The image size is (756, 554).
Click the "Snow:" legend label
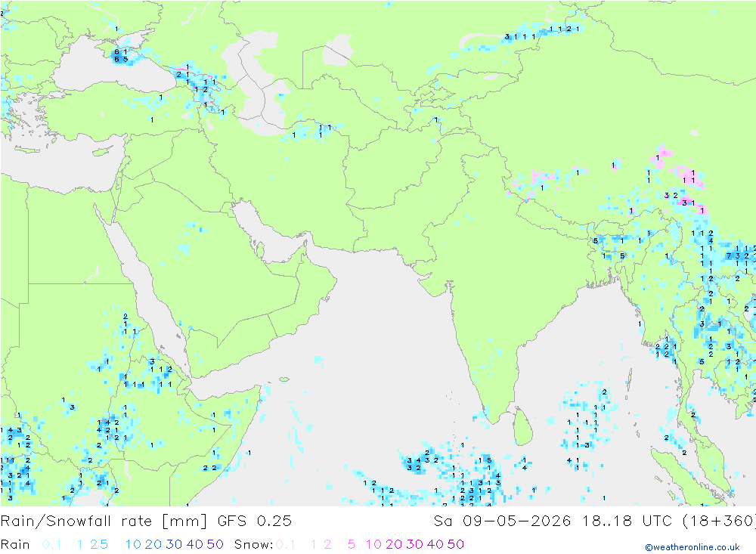[254, 544]
